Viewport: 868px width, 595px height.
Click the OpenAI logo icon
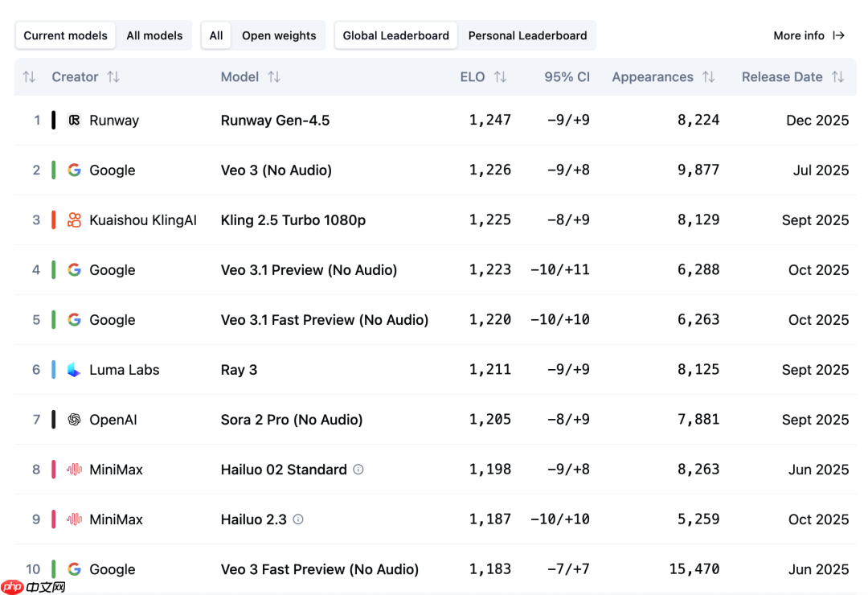pyautogui.click(x=74, y=420)
